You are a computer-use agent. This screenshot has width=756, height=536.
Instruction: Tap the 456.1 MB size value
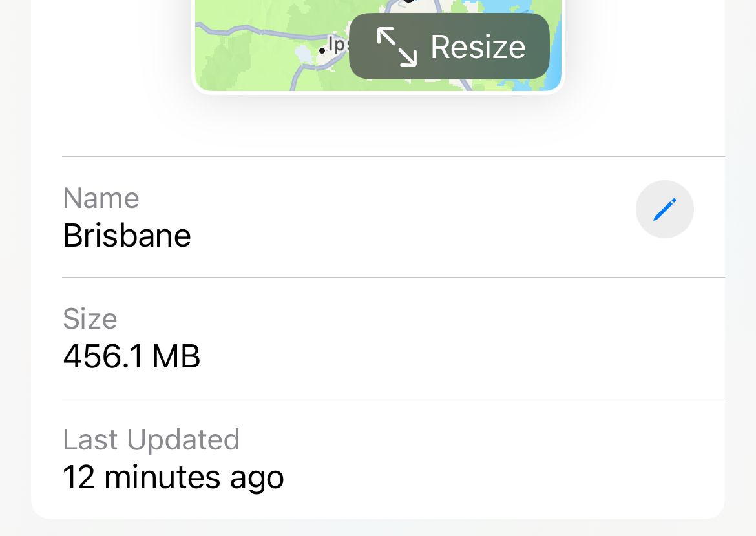click(131, 356)
